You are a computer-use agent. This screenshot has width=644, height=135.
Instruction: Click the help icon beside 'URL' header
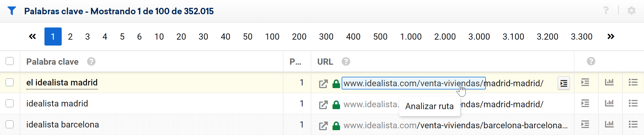tap(346, 62)
